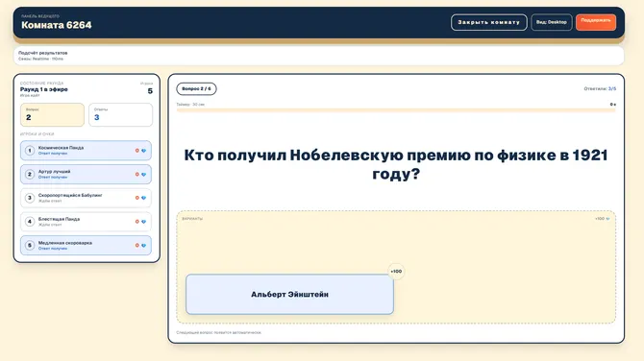
Task: Click the timer progress bar
Action: (x=396, y=110)
